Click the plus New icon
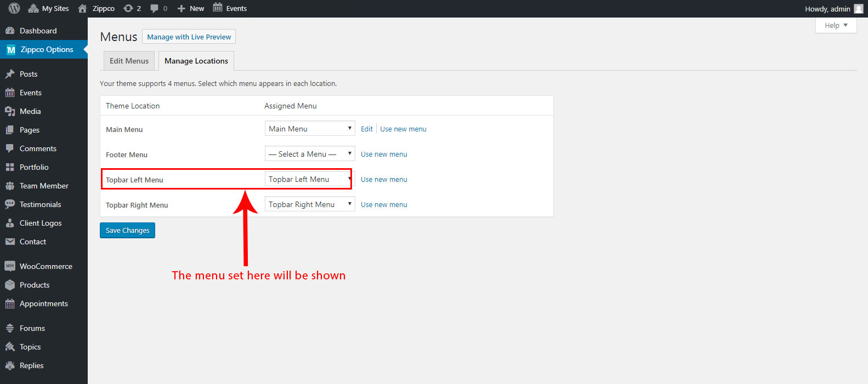This screenshot has width=868, height=384. tap(181, 9)
